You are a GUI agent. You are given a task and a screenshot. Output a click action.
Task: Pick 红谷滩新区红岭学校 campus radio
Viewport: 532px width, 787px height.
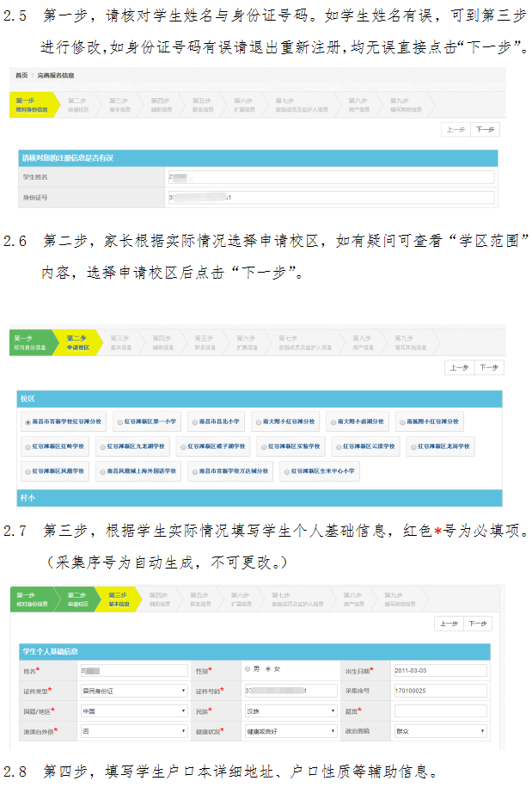pos(28,446)
